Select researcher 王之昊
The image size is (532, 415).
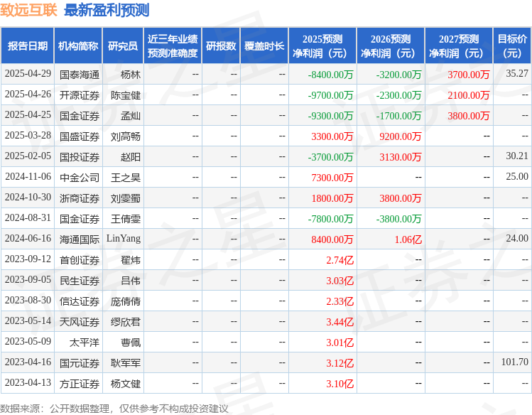[126, 178]
